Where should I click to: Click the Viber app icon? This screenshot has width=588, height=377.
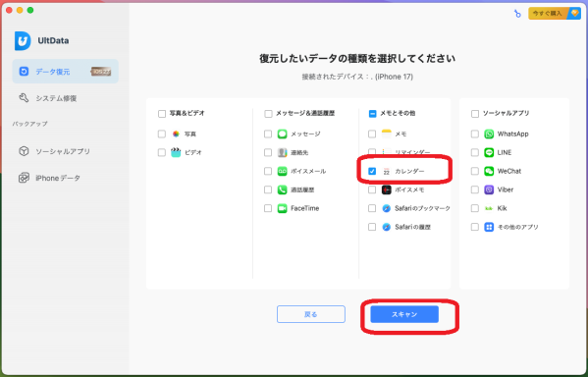489,189
